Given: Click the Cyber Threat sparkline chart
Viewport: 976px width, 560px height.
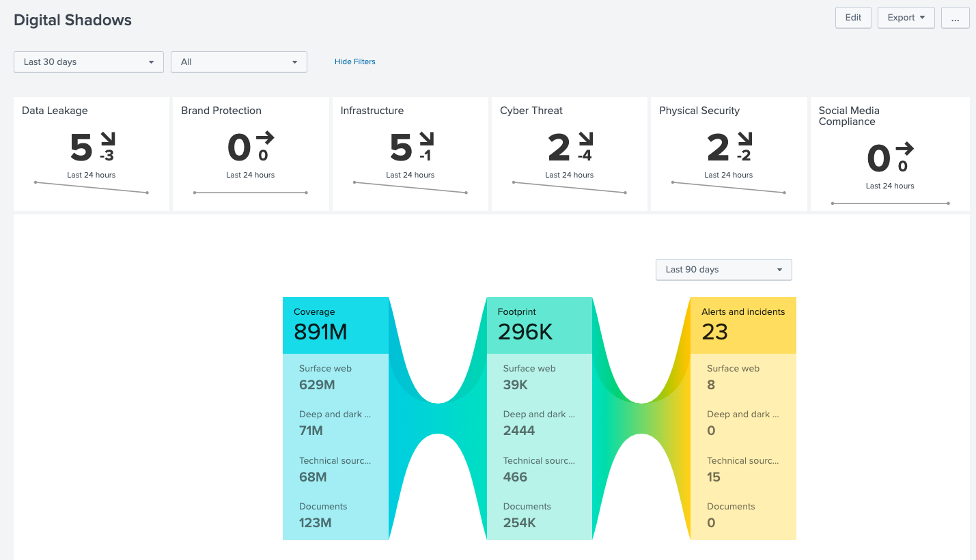Looking at the screenshot, I should tap(569, 188).
